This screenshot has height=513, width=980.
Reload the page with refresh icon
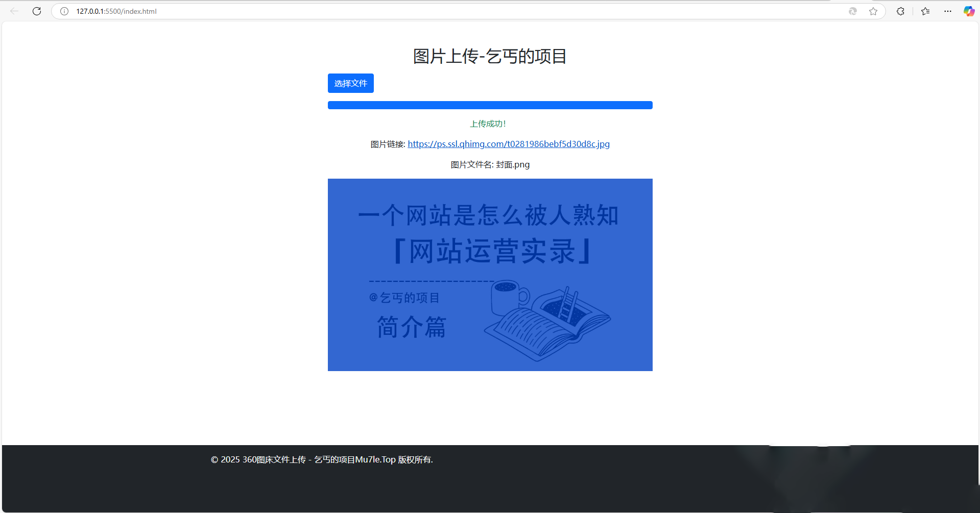coord(37,11)
